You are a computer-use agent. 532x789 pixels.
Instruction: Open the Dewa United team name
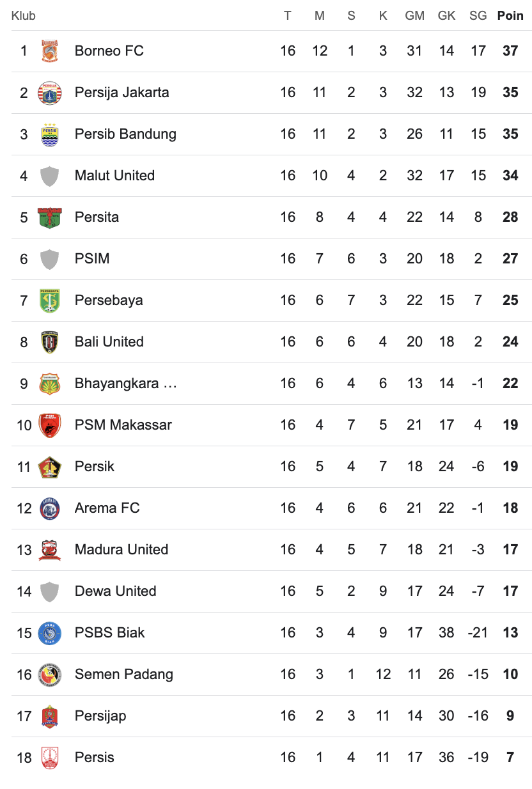pos(115,591)
